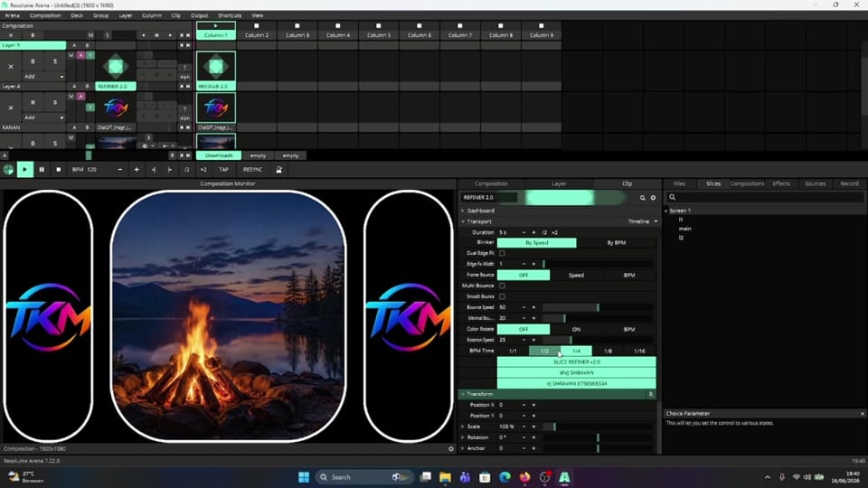This screenshot has height=488, width=868.
Task: Switch to the Effects browser tab
Action: [781, 183]
